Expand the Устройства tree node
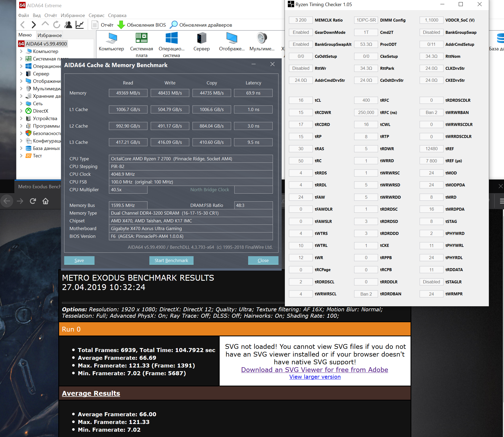 21,119
